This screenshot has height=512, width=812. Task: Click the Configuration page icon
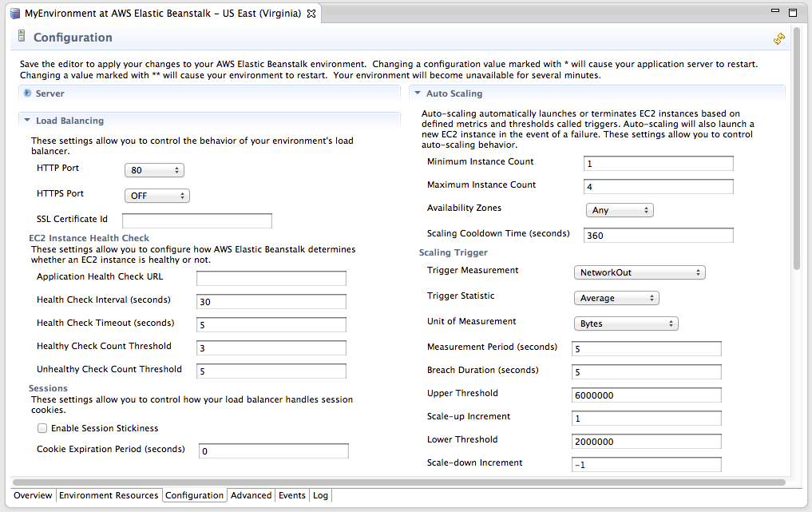point(22,36)
